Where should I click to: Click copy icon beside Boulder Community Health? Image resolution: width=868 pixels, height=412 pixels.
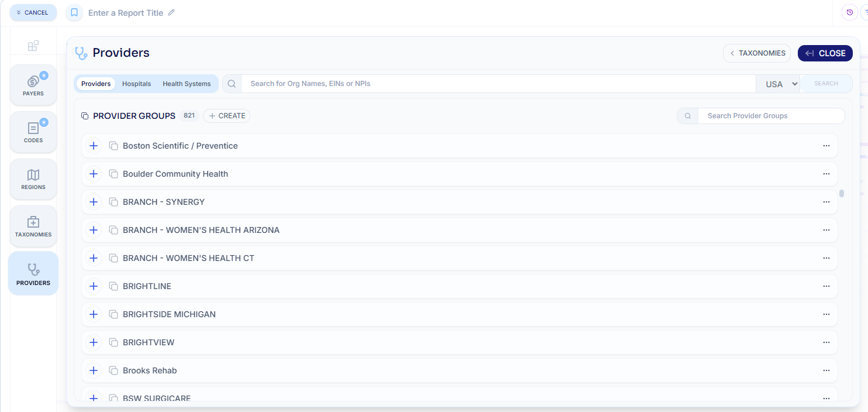[x=113, y=174]
